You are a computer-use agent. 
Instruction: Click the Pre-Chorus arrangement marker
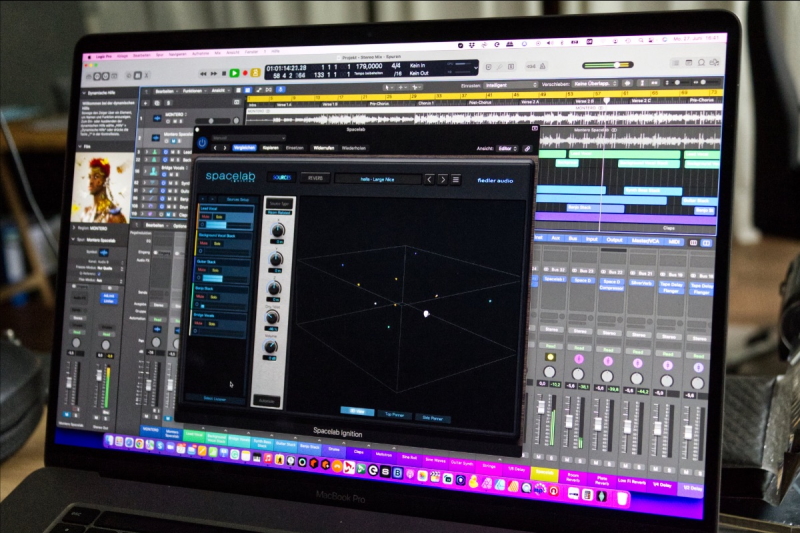[379, 104]
